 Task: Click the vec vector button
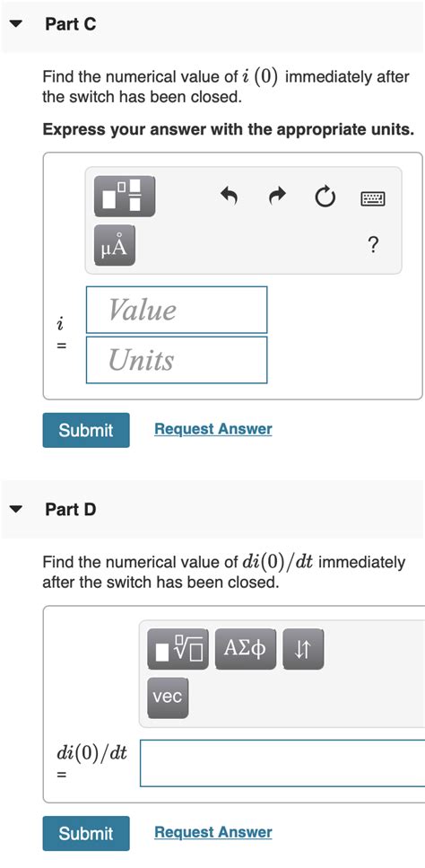(168, 698)
